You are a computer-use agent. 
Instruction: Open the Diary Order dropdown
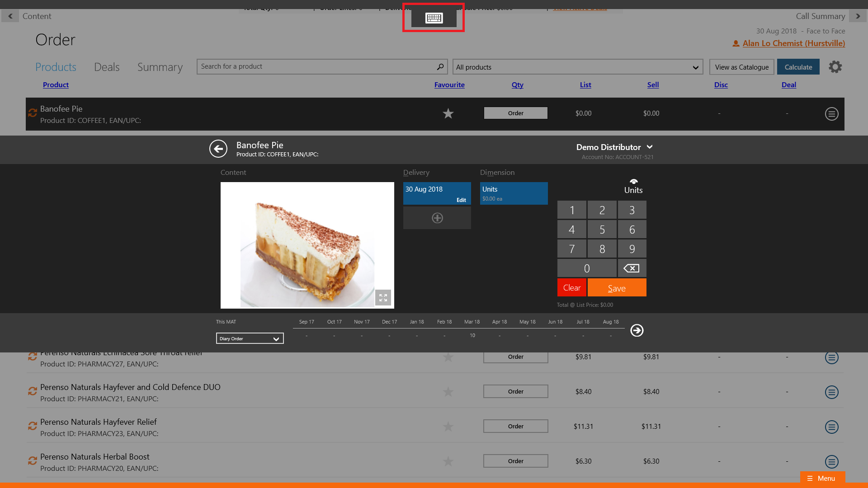tap(250, 338)
